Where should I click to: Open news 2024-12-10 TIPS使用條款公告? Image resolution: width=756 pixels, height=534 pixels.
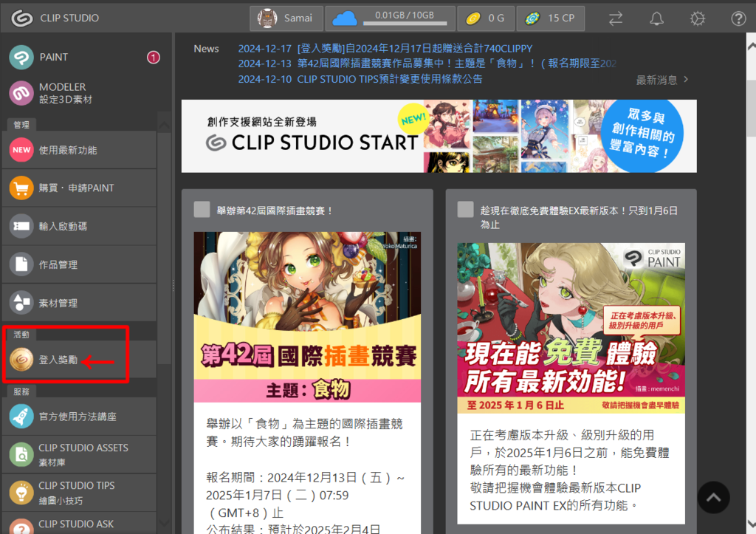point(360,78)
